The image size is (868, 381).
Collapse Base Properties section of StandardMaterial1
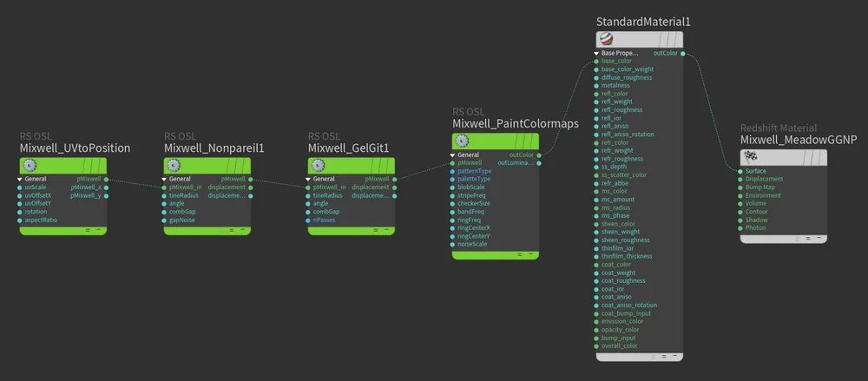click(596, 54)
